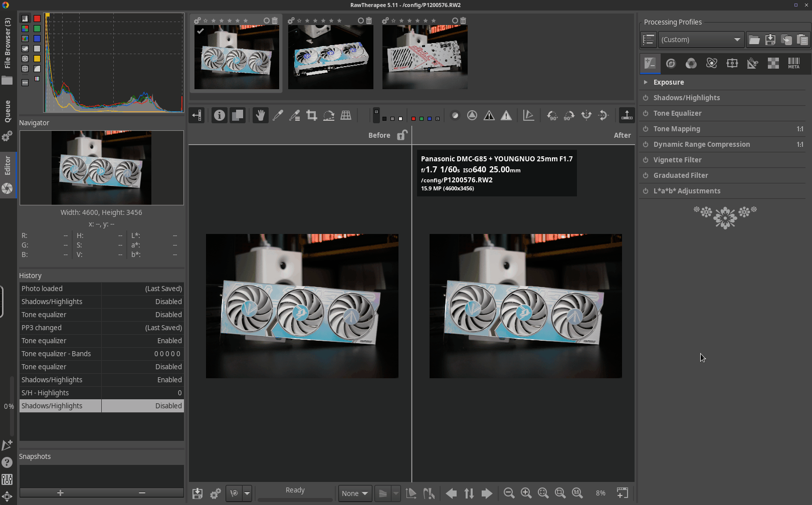Switch to the Metadata tab
The height and width of the screenshot is (505, 812).
pos(794,63)
